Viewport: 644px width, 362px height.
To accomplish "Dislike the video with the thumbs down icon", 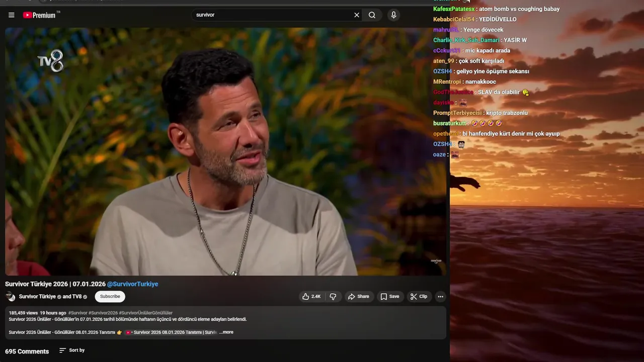I will (x=333, y=297).
